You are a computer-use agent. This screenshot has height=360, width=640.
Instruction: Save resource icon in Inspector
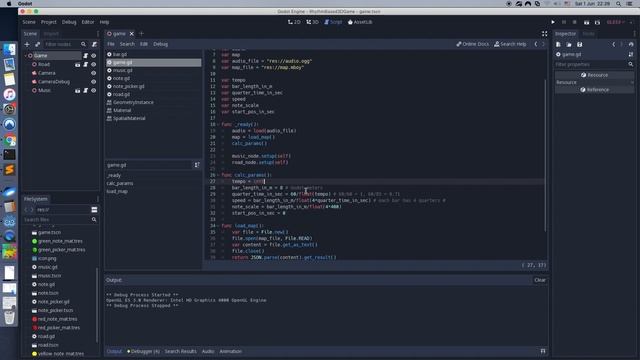pos(579,44)
